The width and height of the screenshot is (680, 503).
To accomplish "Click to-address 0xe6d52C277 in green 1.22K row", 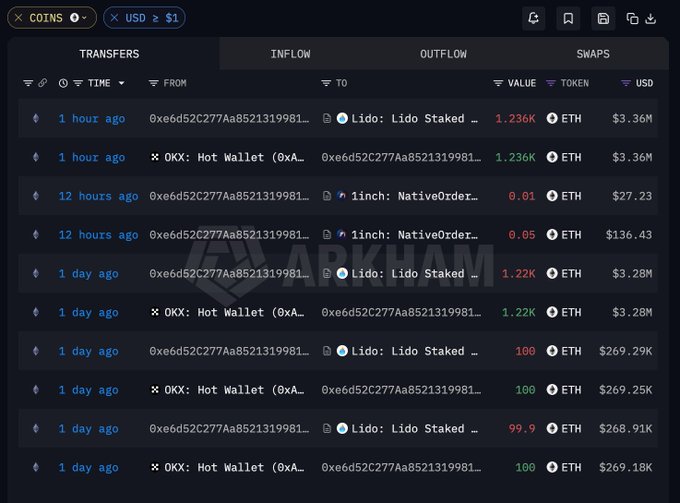I will pos(401,312).
